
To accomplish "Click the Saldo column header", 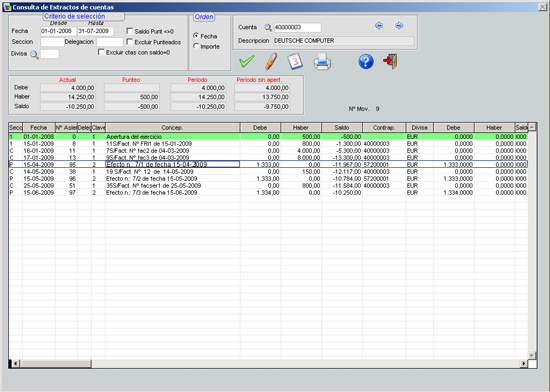I will pos(342,128).
